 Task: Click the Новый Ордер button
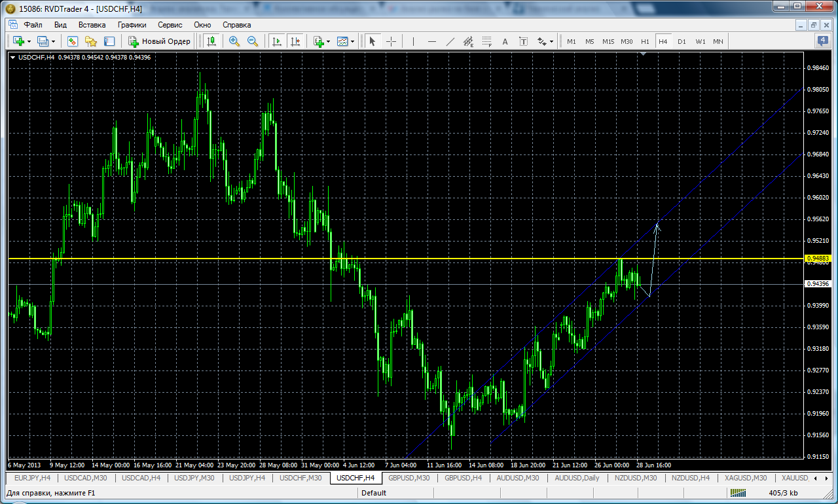159,41
